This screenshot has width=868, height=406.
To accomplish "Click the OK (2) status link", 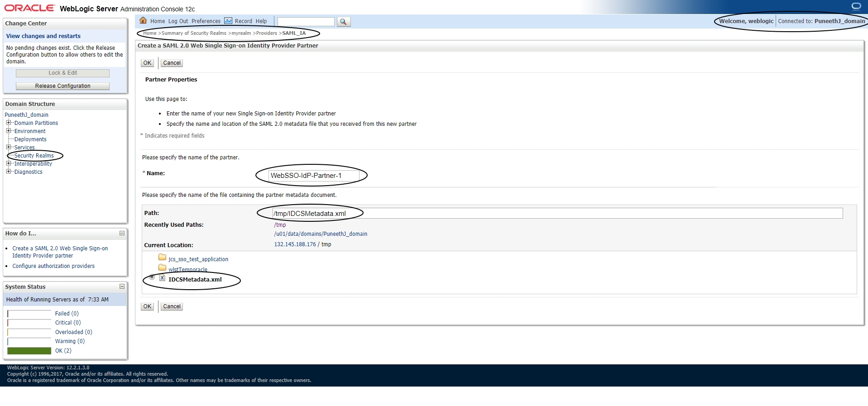I will tap(63, 351).
